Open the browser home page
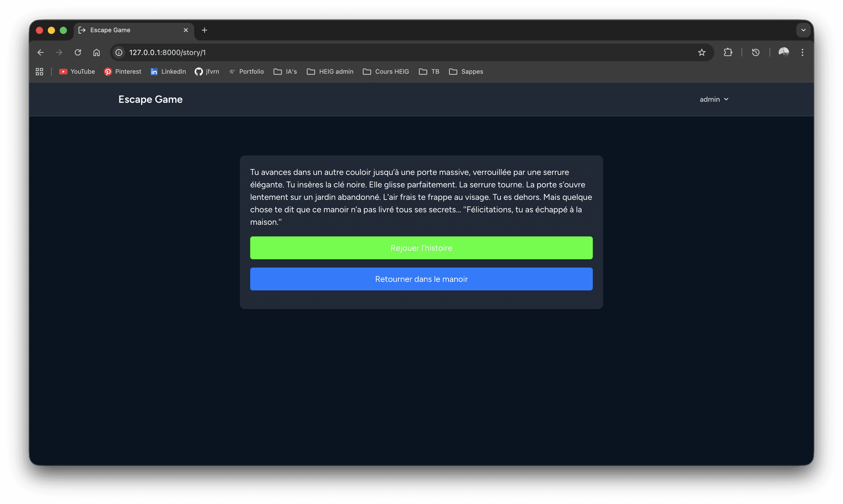This screenshot has width=843, height=504. (x=97, y=52)
